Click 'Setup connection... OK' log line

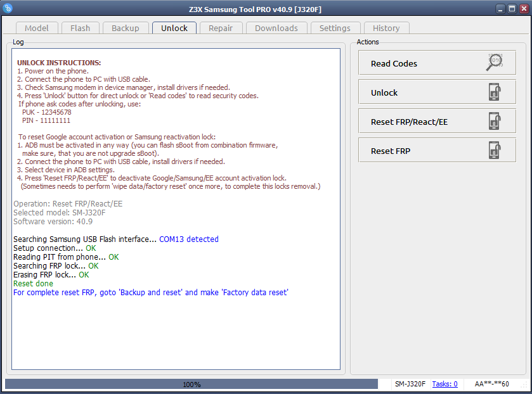(x=55, y=248)
